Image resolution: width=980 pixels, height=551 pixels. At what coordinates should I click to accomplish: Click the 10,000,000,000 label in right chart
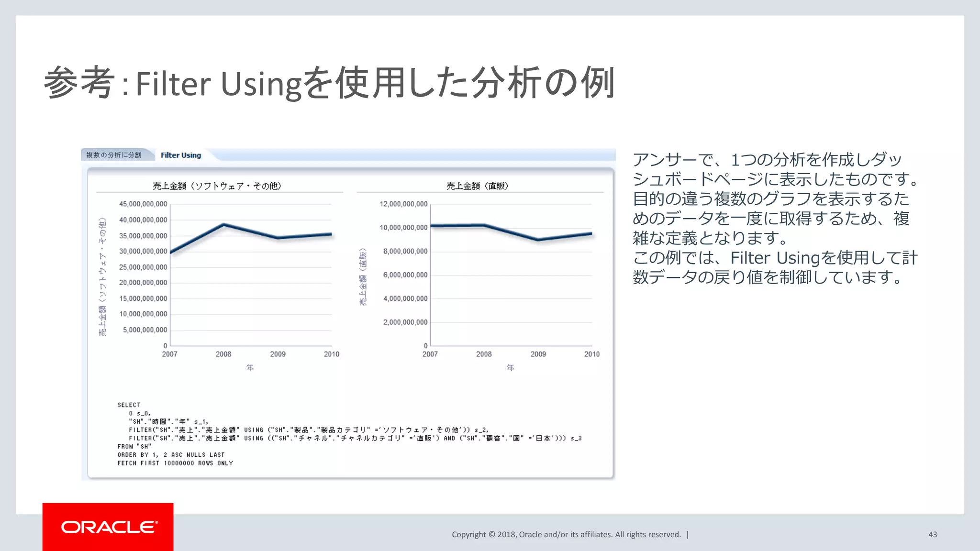(x=403, y=228)
